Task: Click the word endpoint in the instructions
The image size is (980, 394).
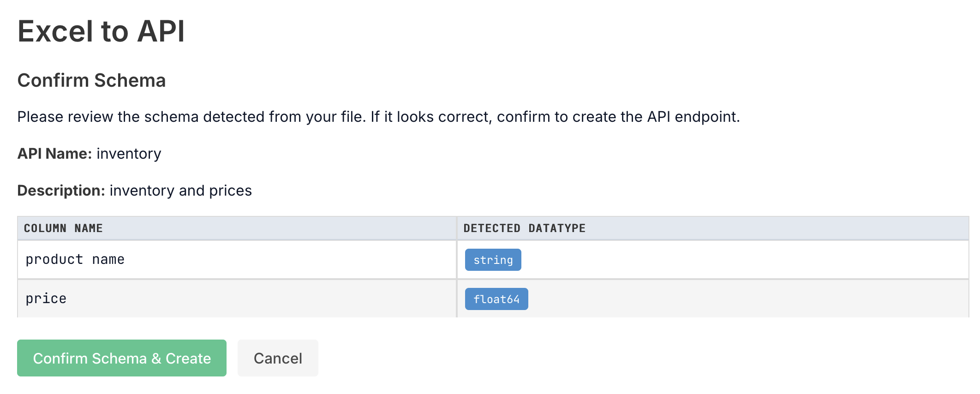Action: pos(706,117)
